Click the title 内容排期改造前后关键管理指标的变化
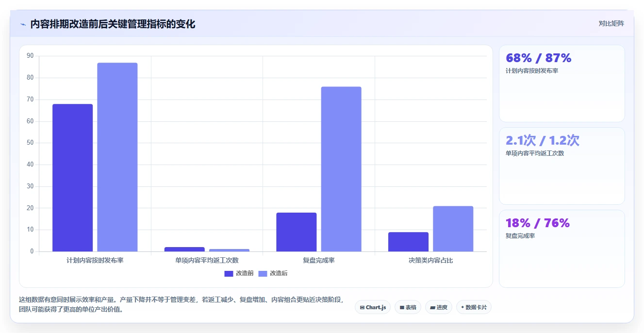 113,24
